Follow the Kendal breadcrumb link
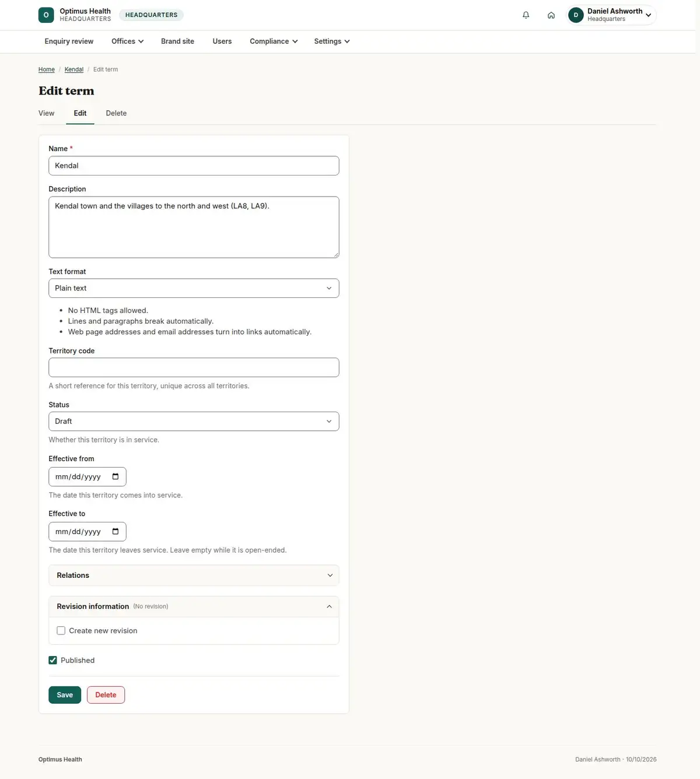Image resolution: width=700 pixels, height=779 pixels. tap(74, 69)
